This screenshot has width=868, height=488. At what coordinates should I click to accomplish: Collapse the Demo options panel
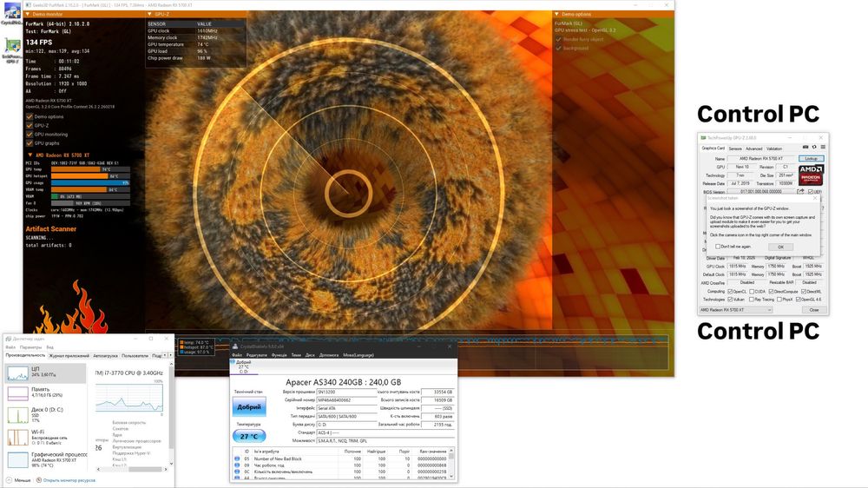point(557,14)
